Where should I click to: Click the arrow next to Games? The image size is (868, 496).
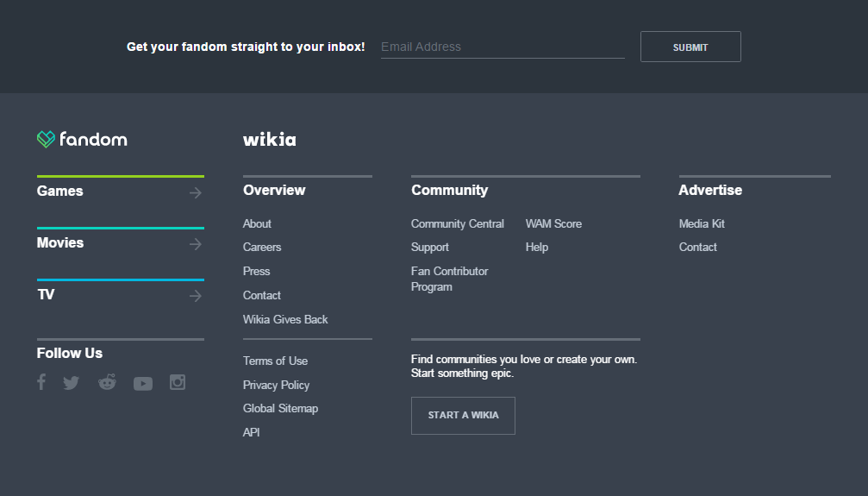pos(196,192)
